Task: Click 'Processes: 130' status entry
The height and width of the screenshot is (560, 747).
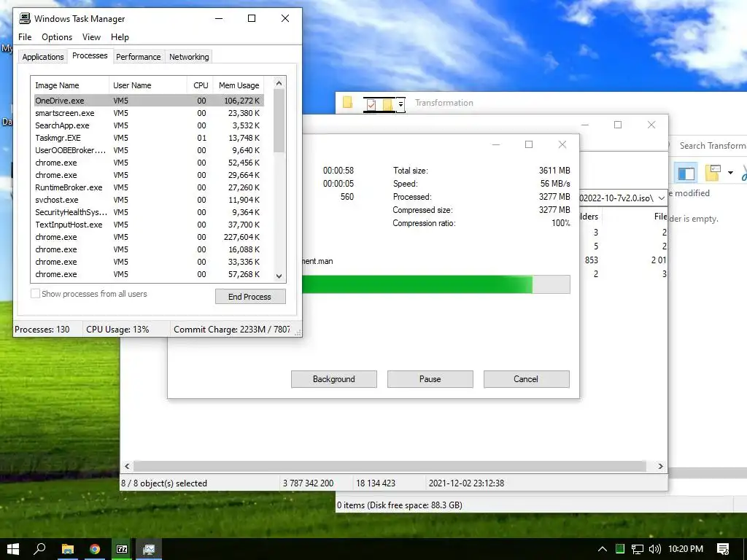Action: (42, 330)
